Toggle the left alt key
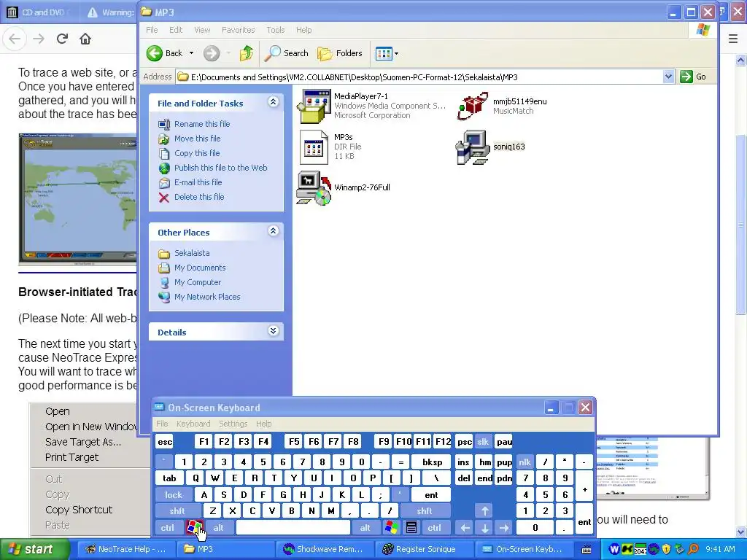Viewport: 747px width, 560px height. tap(219, 528)
